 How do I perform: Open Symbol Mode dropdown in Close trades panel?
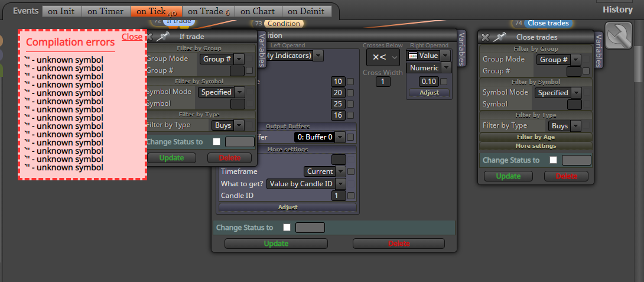point(558,92)
